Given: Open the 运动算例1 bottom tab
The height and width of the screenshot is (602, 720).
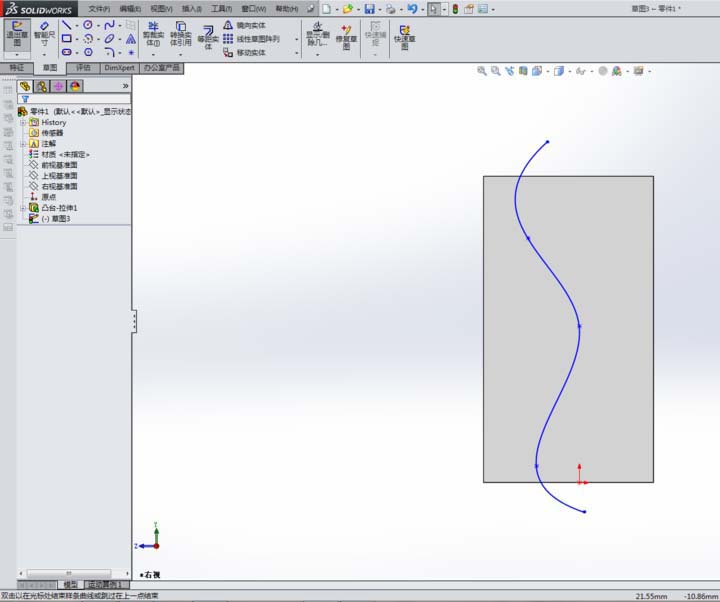Looking at the screenshot, I should point(105,585).
